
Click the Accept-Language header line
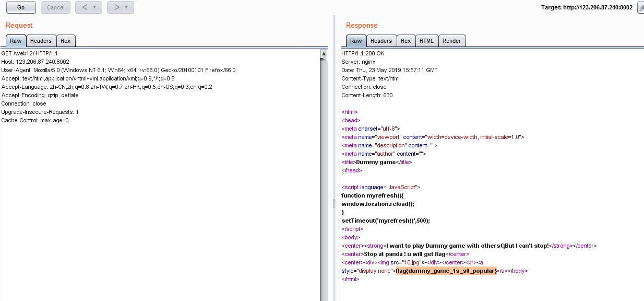(x=106, y=87)
